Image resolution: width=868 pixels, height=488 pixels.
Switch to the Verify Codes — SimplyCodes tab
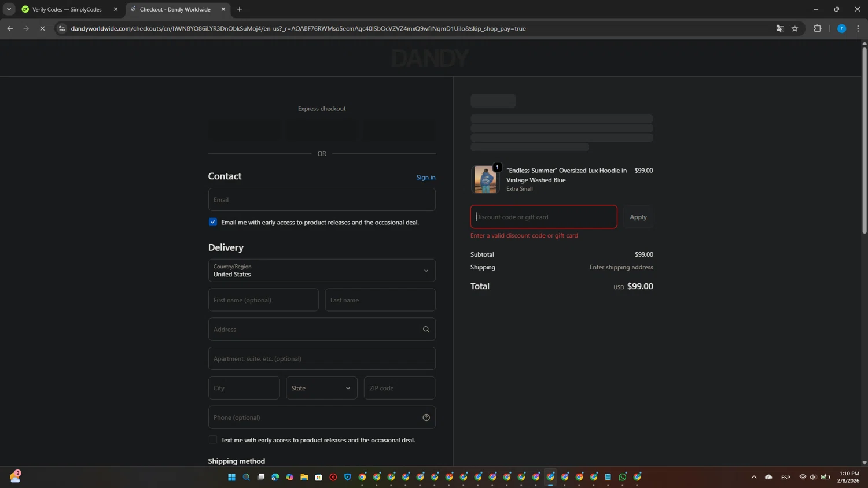(66, 9)
